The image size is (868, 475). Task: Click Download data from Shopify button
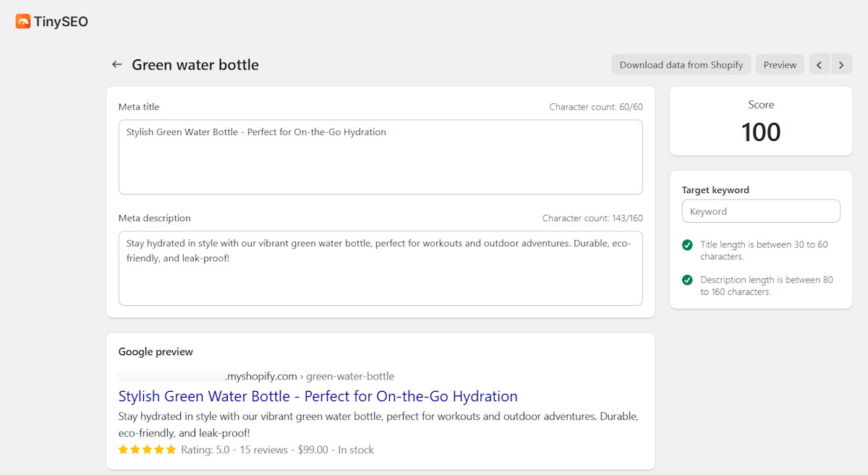[x=681, y=64]
